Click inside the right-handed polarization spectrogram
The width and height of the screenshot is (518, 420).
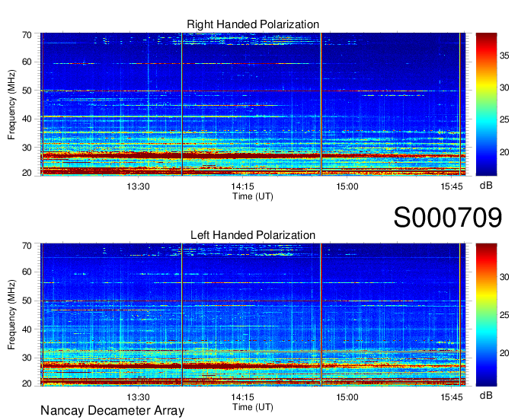tap(253, 104)
